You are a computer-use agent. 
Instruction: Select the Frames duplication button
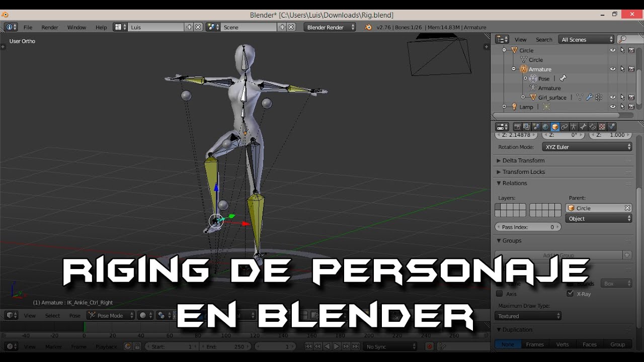tap(535, 344)
